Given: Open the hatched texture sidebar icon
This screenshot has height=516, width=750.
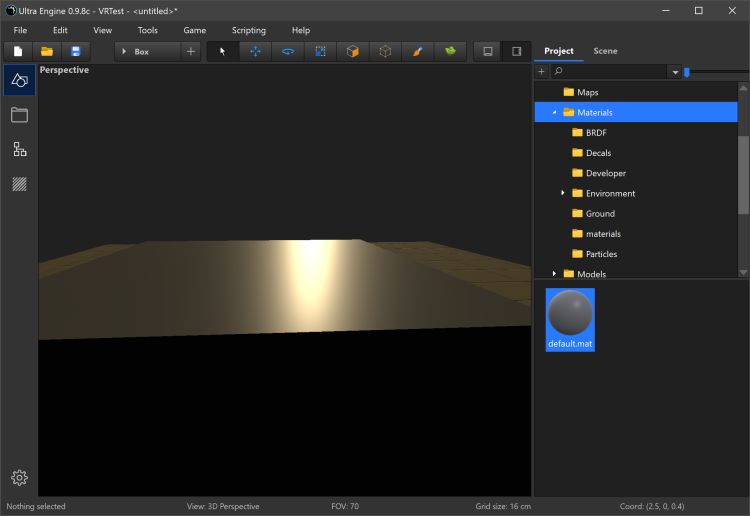Looking at the screenshot, I should pyautogui.click(x=19, y=184).
